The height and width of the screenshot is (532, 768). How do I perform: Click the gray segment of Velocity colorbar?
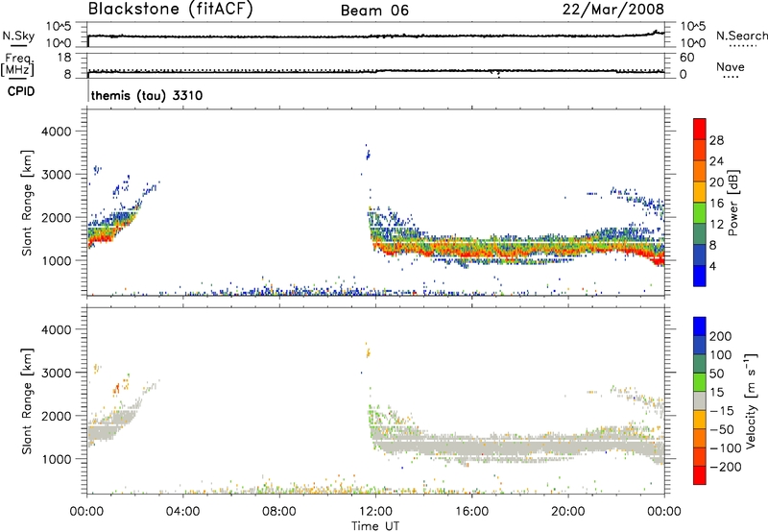pos(700,401)
